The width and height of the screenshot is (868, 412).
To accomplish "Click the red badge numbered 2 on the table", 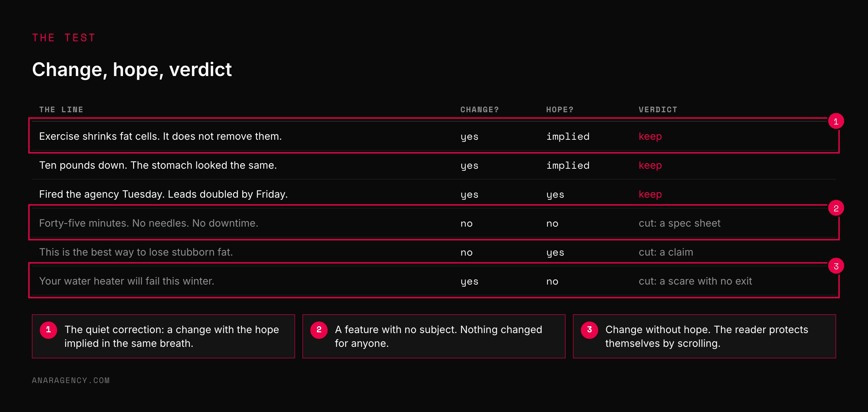I will tap(836, 208).
